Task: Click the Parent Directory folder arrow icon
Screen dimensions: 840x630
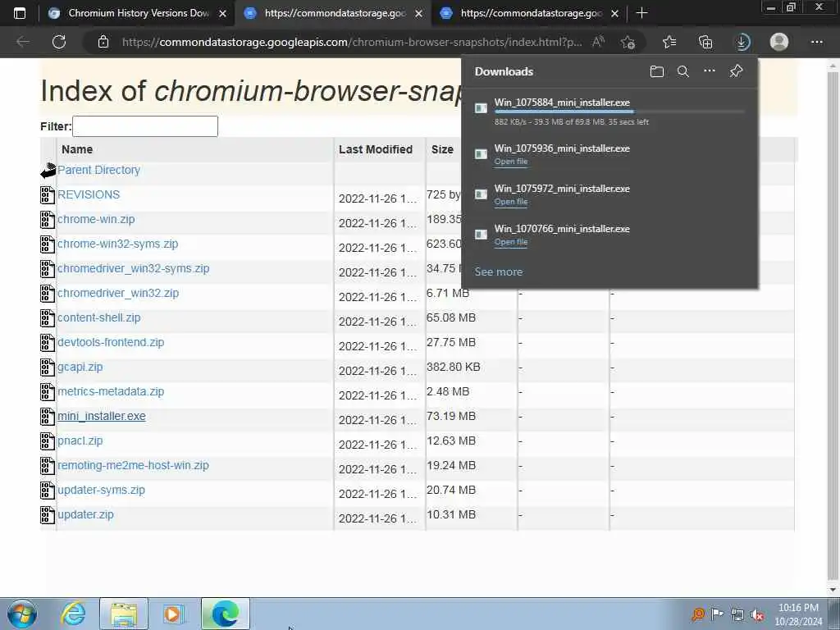Action: pos(48,171)
